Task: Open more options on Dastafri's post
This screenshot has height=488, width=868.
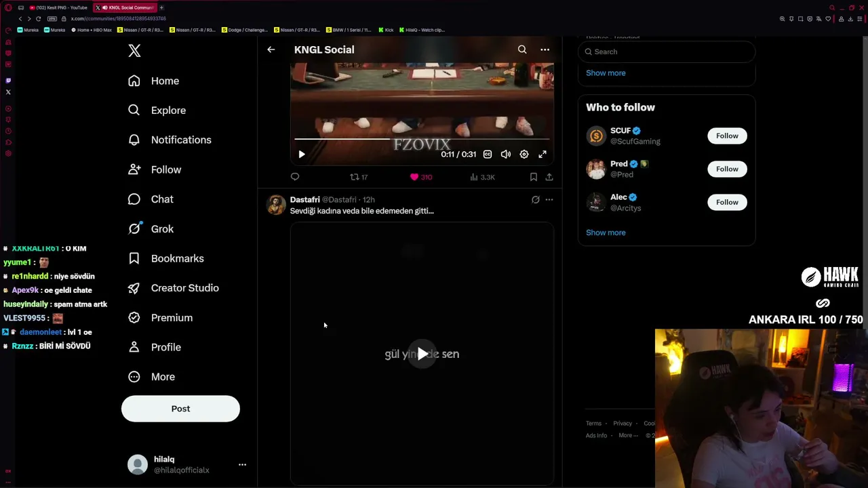Action: coord(549,200)
